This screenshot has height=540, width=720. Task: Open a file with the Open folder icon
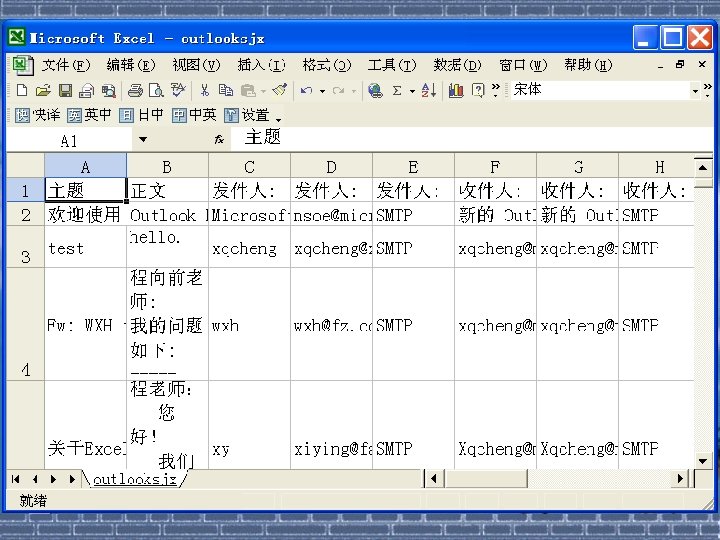pyautogui.click(x=43, y=90)
